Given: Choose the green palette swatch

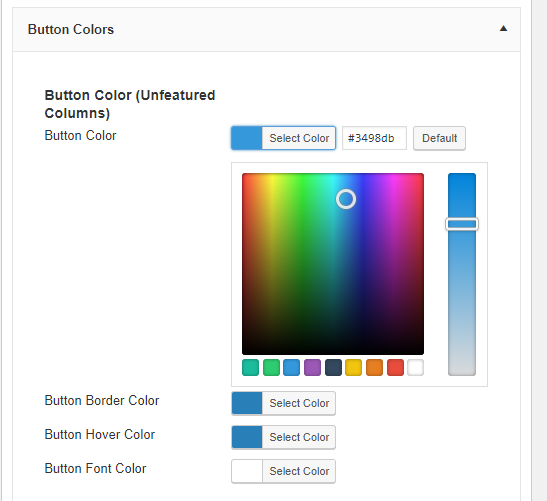Looking at the screenshot, I should click(271, 367).
